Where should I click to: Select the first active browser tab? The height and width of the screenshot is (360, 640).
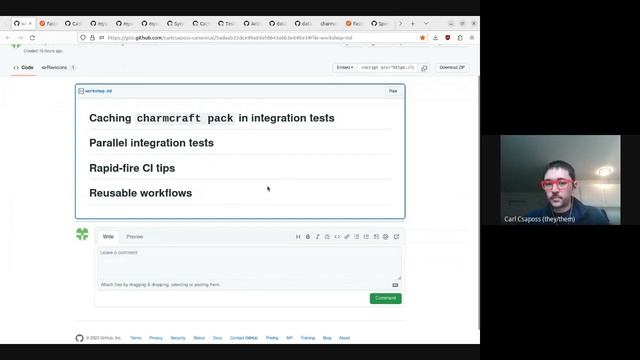point(23,24)
